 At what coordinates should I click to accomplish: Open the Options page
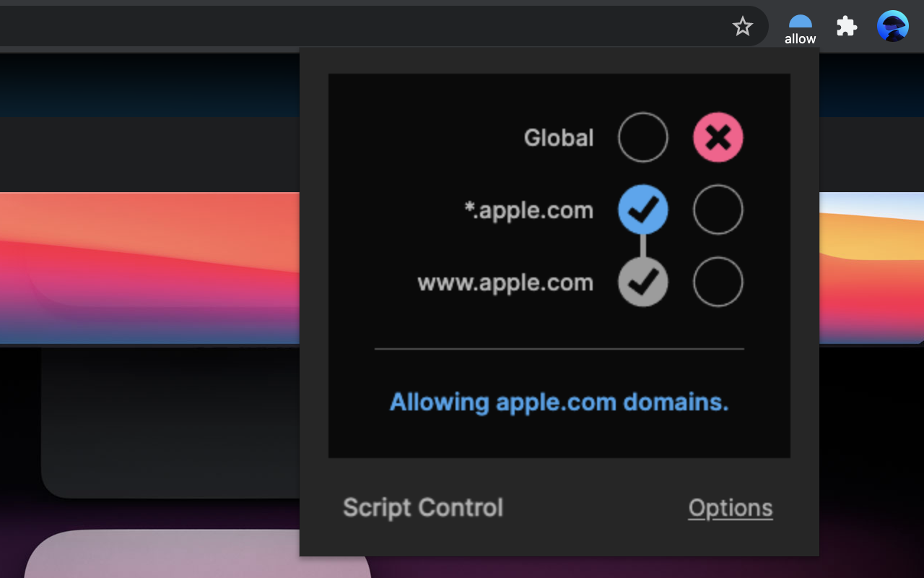click(730, 507)
